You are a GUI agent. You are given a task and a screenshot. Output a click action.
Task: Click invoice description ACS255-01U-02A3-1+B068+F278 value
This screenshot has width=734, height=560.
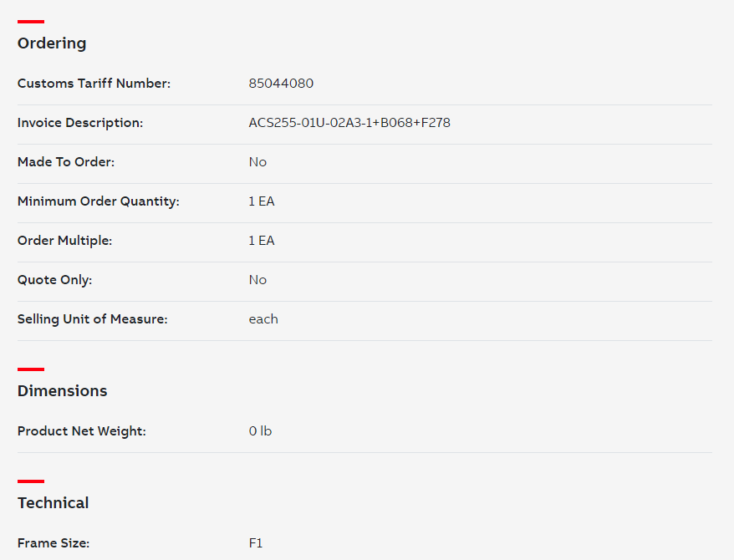pos(349,123)
